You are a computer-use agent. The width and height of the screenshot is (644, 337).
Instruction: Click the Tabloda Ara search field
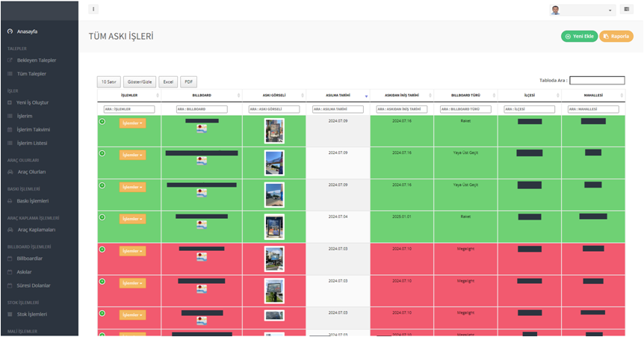(597, 80)
